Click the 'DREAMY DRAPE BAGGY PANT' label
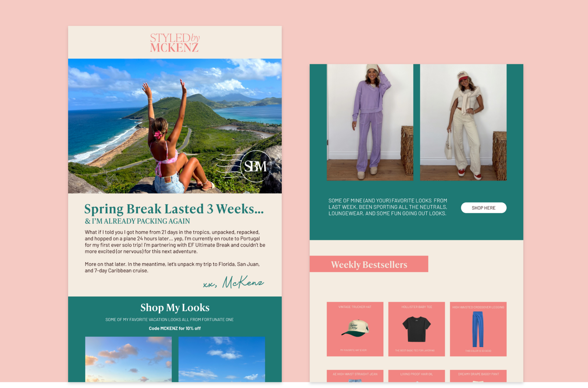Screen dimensions: 588x388 (x=478, y=374)
